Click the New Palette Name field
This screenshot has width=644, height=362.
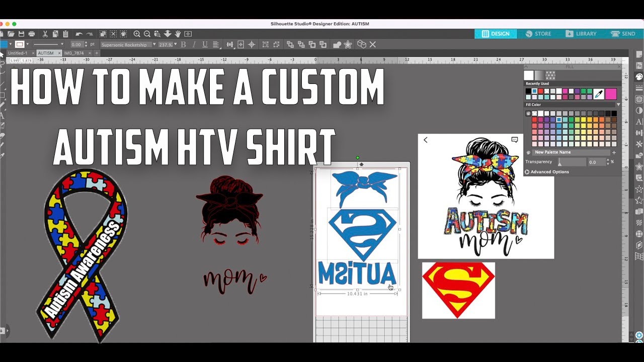(x=571, y=152)
